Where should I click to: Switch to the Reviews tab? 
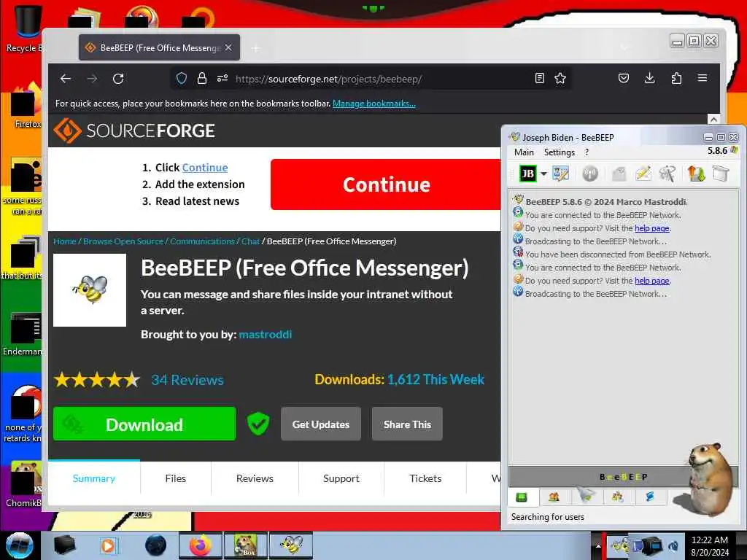click(x=255, y=478)
